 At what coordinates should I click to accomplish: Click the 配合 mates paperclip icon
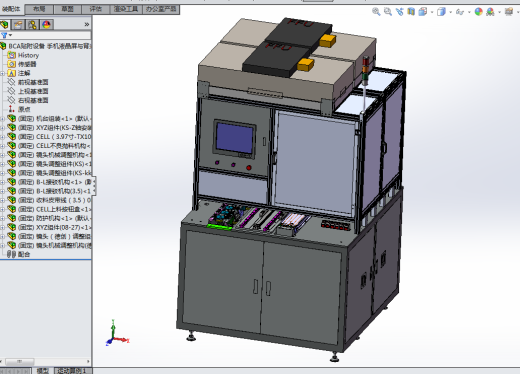click(12, 254)
